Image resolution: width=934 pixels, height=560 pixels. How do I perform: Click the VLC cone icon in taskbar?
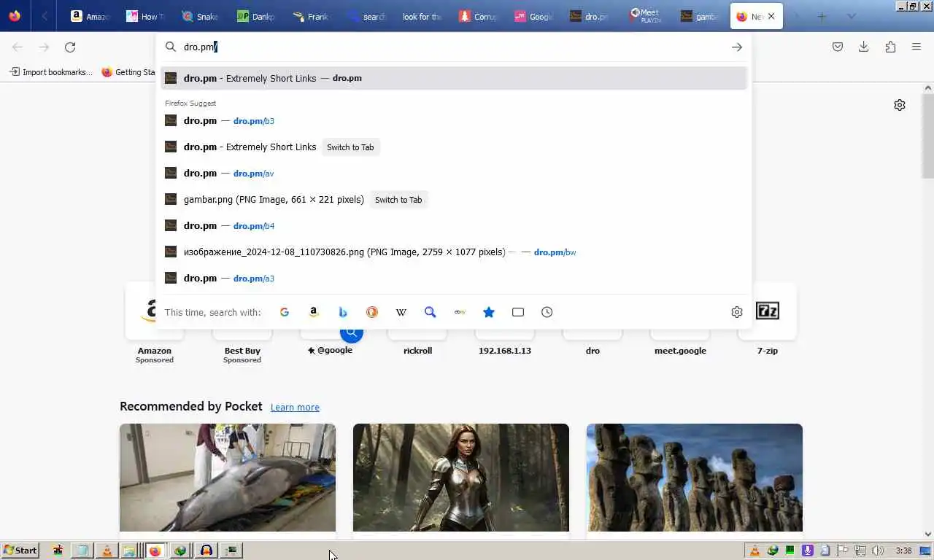coord(107,551)
